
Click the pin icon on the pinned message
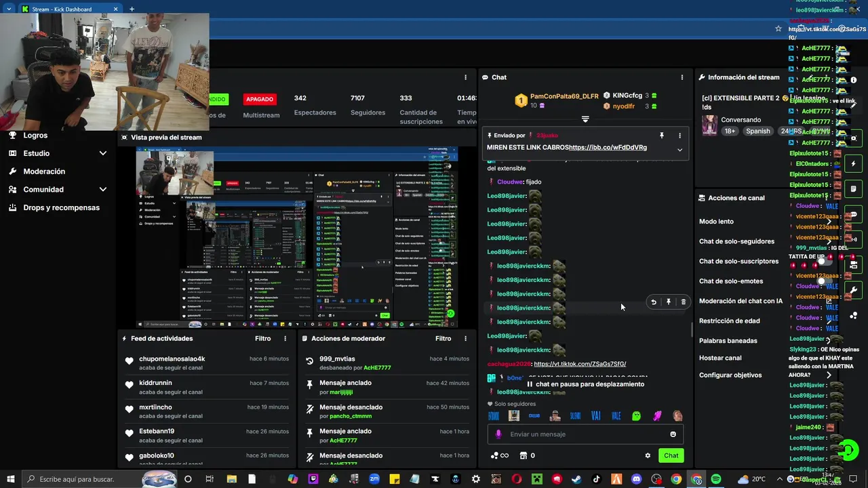662,136
